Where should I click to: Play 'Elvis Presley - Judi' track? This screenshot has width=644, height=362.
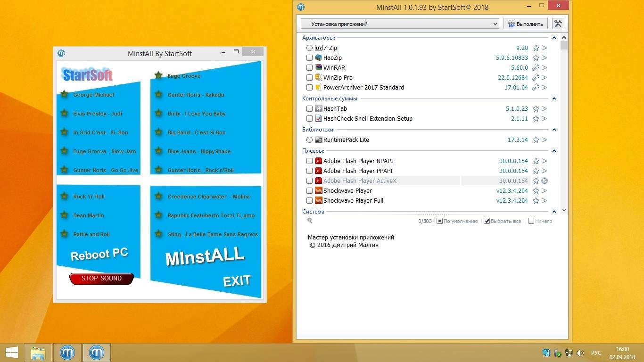click(98, 114)
